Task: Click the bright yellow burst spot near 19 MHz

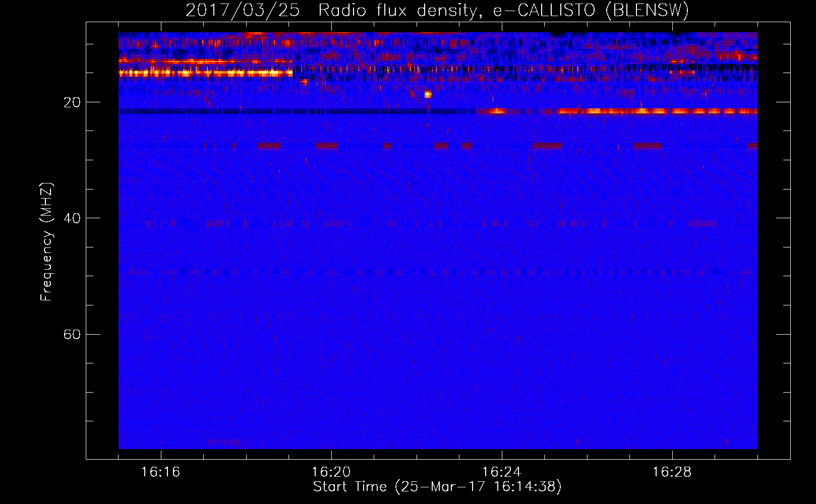Action: click(x=428, y=94)
